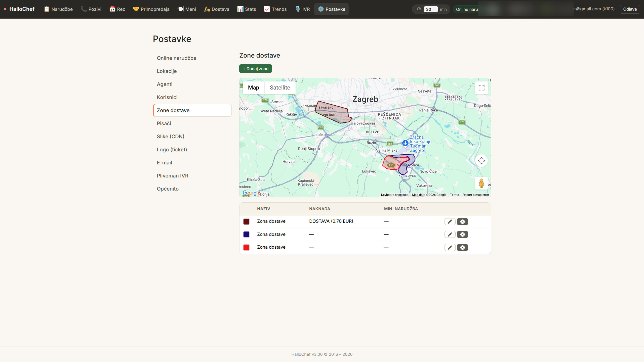Click the Dodaj zonu button
Screen dimensions: 644x362
255,69
